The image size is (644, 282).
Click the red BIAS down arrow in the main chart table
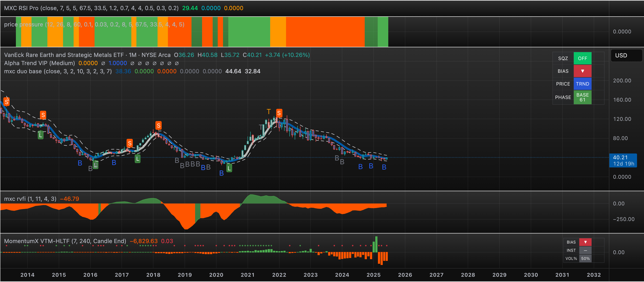click(582, 71)
